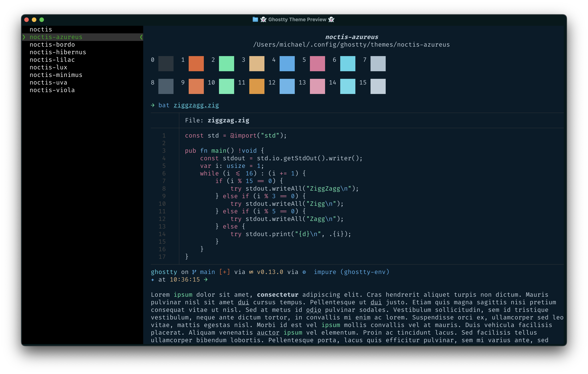Click the stdout.print("{d}\n") line
The width and height of the screenshot is (588, 374).
point(291,234)
